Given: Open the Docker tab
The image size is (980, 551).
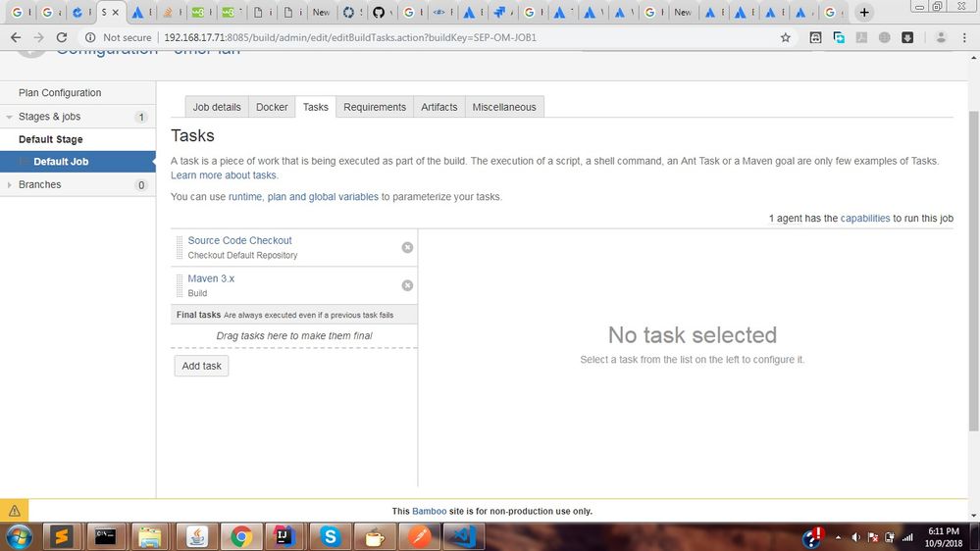Looking at the screenshot, I should tap(272, 107).
